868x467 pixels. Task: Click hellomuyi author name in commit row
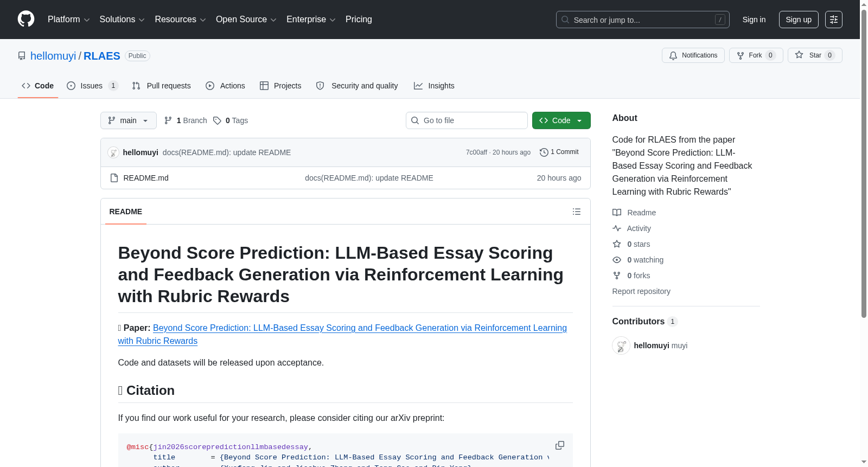[x=141, y=152]
